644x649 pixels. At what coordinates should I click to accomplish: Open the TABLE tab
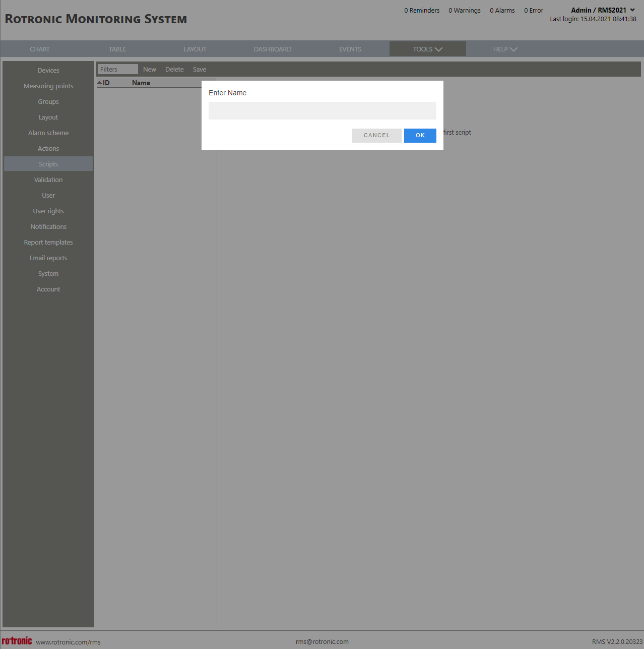pos(117,49)
